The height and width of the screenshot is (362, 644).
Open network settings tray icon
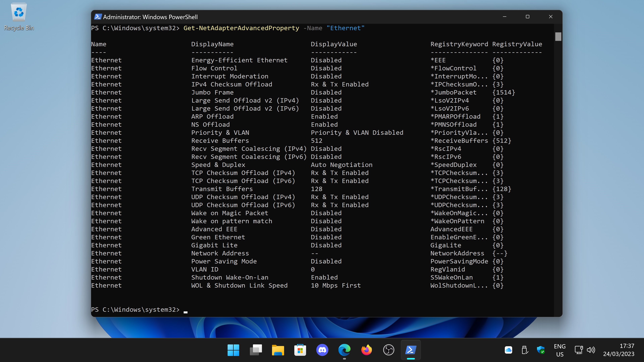pyautogui.click(x=578, y=350)
